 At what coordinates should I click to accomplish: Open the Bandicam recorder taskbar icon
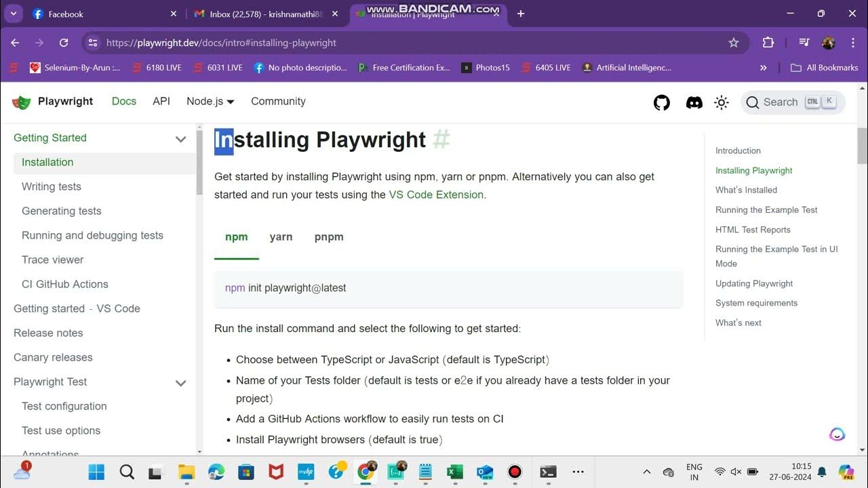point(515,472)
